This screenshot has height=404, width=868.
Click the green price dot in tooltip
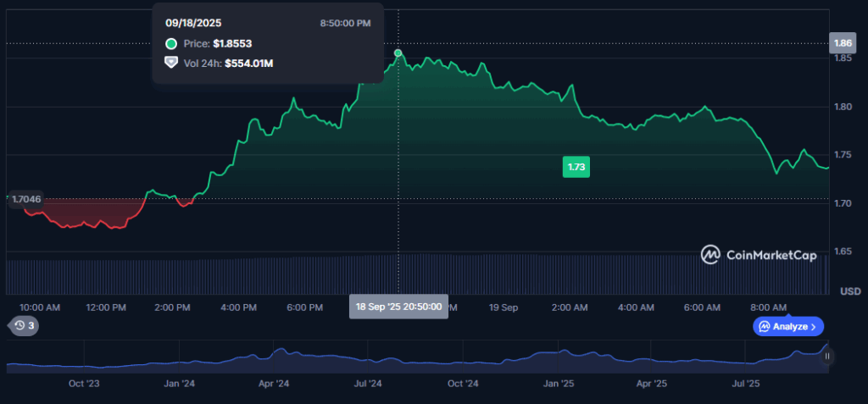[x=171, y=44]
